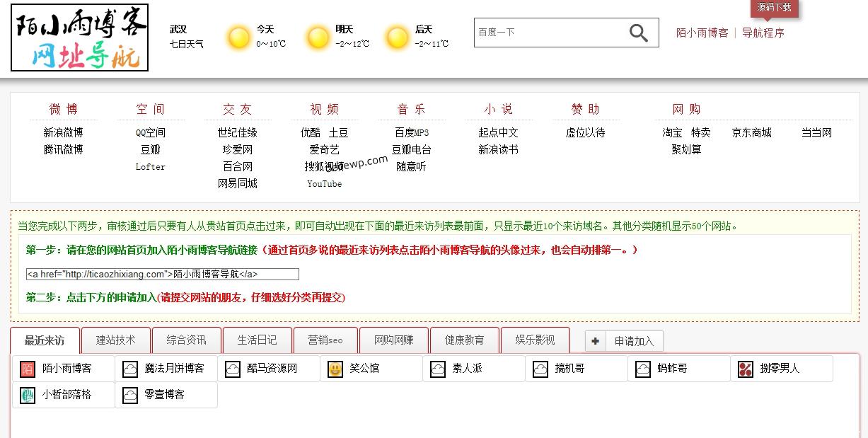Switch to the 建站技术 tab

(116, 340)
